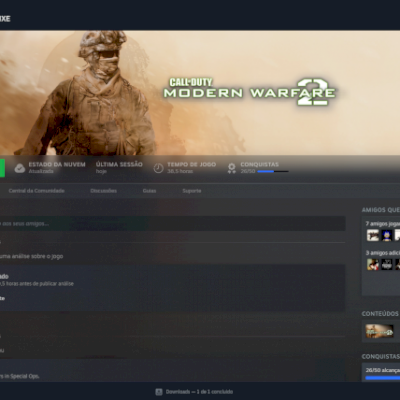Click the sidebar achievements blue progress bar

383,378
